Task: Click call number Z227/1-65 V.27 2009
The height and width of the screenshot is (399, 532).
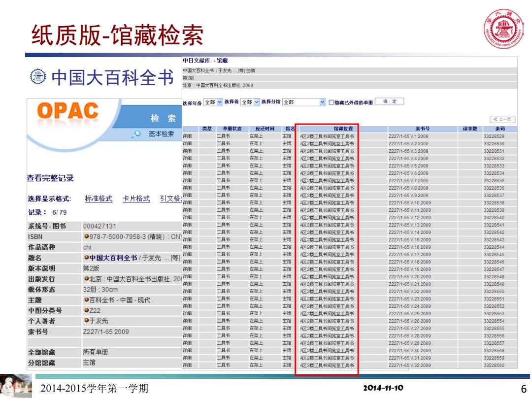Action: 410,328
